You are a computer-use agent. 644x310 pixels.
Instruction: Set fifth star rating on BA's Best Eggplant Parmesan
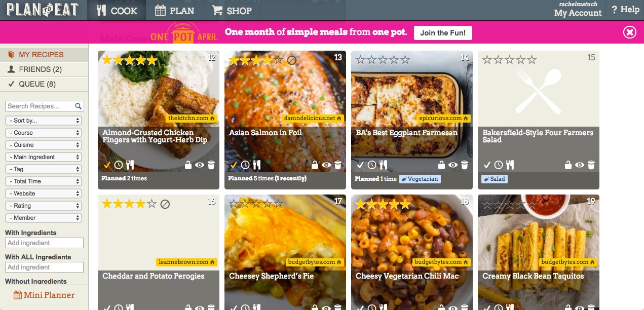coord(405,60)
